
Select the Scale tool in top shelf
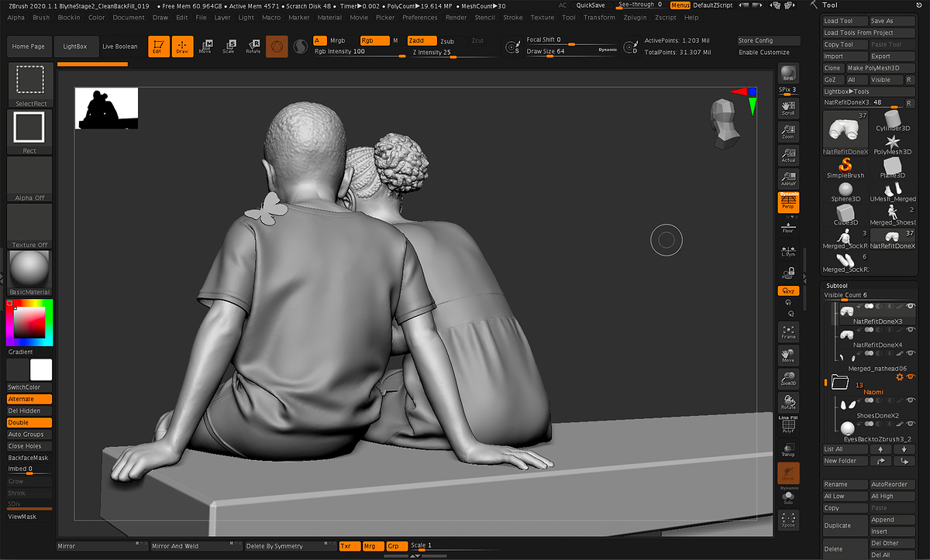click(x=229, y=46)
